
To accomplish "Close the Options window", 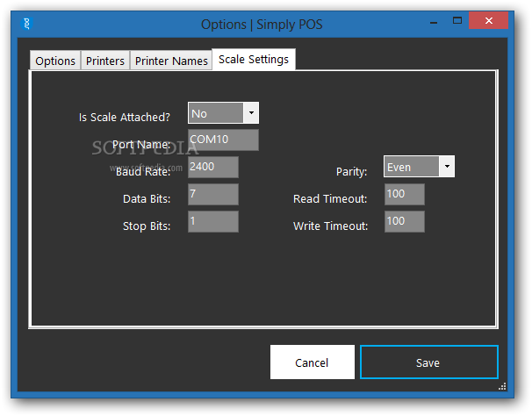I will click(488, 21).
